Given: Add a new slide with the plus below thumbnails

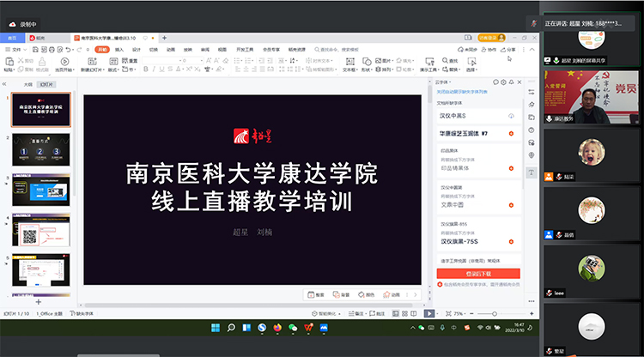Looking at the screenshot, I should (38, 302).
